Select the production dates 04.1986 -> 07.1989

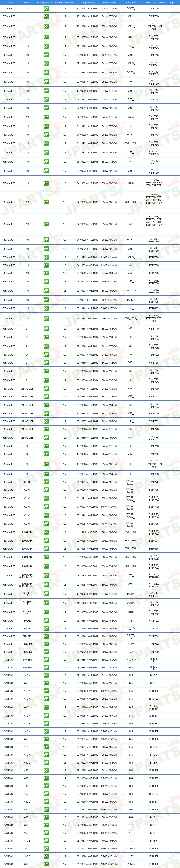click(87, 825)
